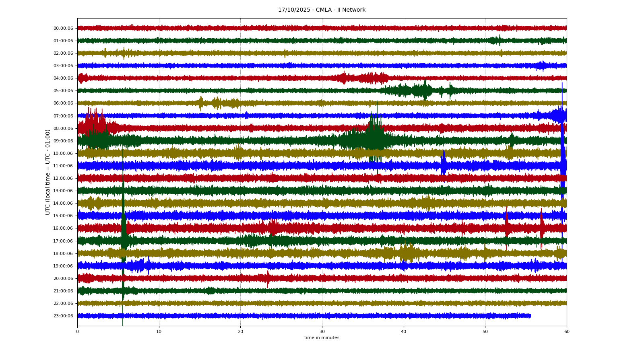Click the 07:00:06 time label
The image size is (644, 362).
(x=63, y=116)
